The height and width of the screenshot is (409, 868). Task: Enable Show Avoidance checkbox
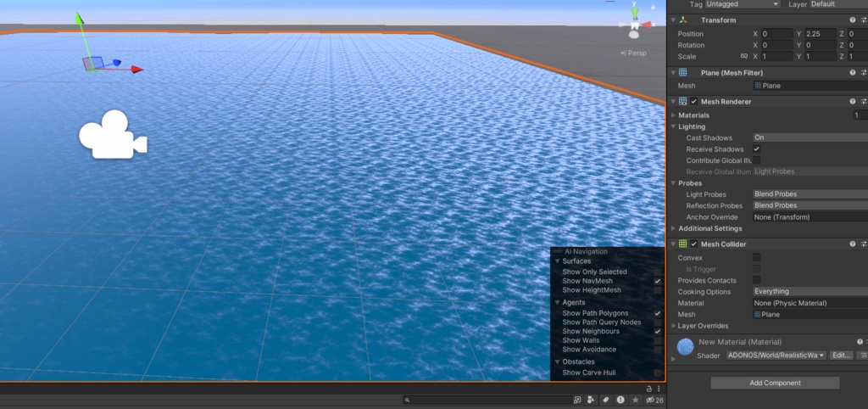point(658,350)
